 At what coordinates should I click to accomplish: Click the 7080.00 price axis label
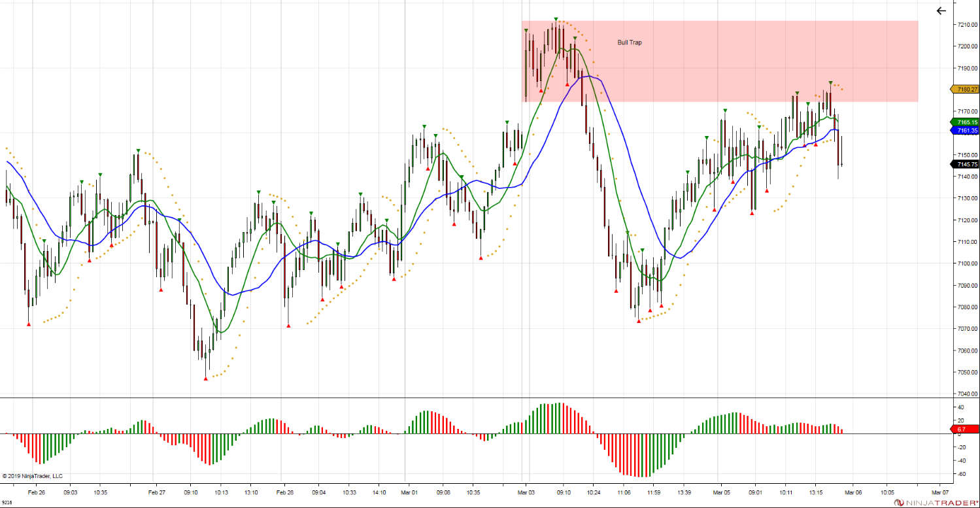coord(967,307)
